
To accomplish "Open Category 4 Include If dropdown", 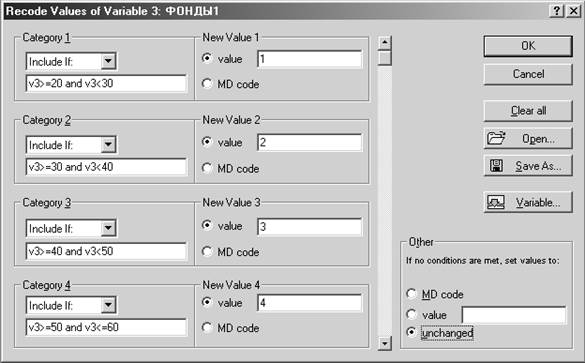I will click(x=108, y=305).
